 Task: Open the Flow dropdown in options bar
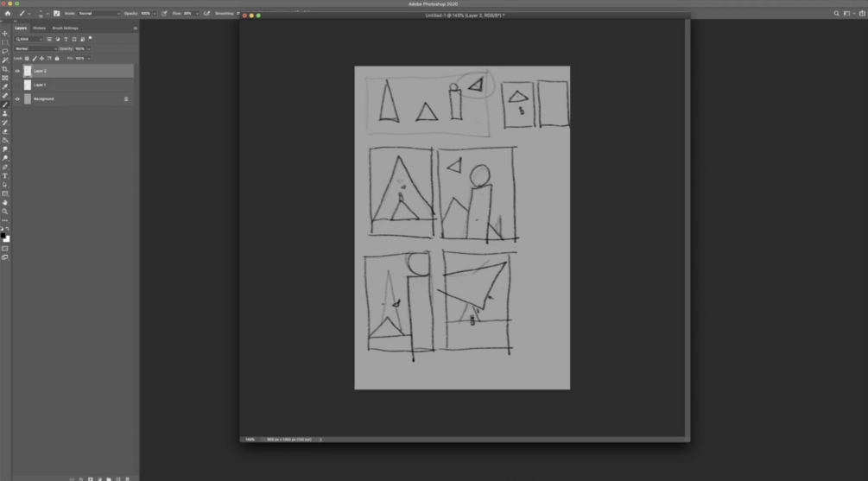197,13
